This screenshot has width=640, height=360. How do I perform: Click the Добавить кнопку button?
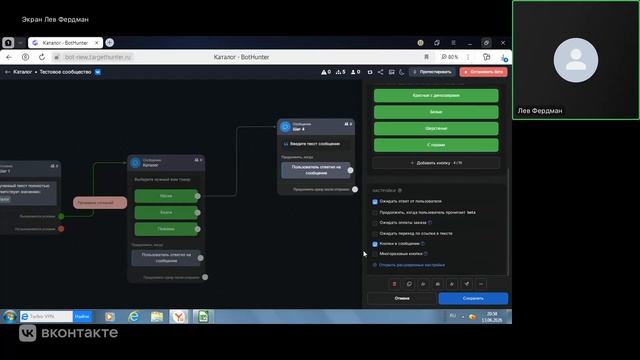click(436, 163)
